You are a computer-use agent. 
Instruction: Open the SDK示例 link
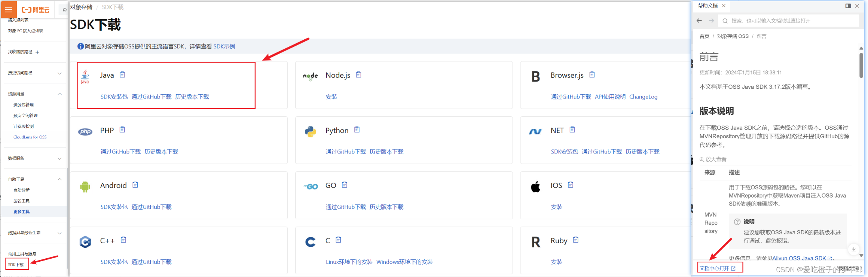[224, 46]
